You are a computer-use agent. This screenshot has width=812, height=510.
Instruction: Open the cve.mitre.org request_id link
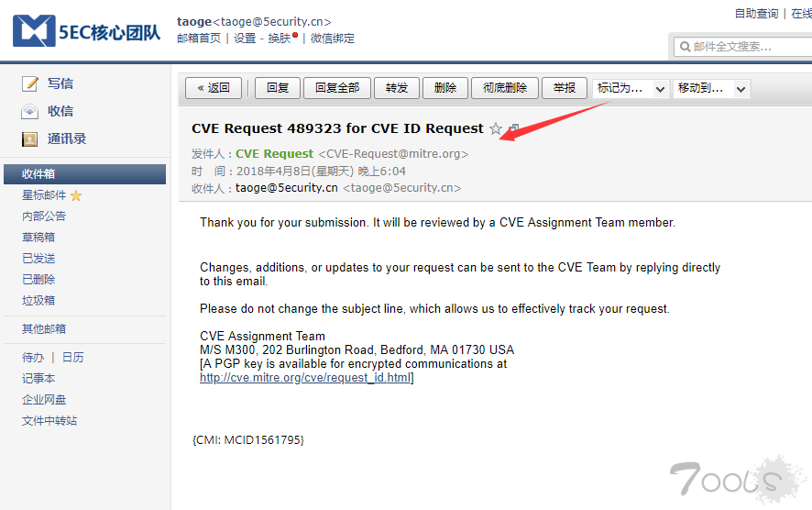tap(305, 378)
